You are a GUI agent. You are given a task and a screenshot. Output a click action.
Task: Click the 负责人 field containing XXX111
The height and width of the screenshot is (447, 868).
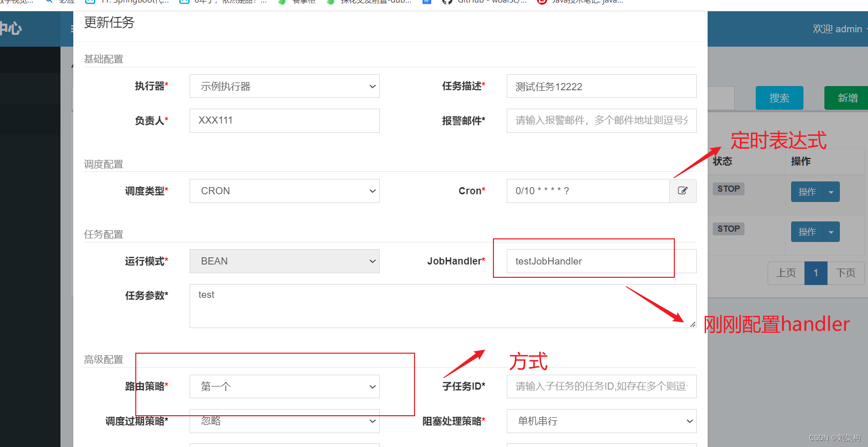[284, 120]
